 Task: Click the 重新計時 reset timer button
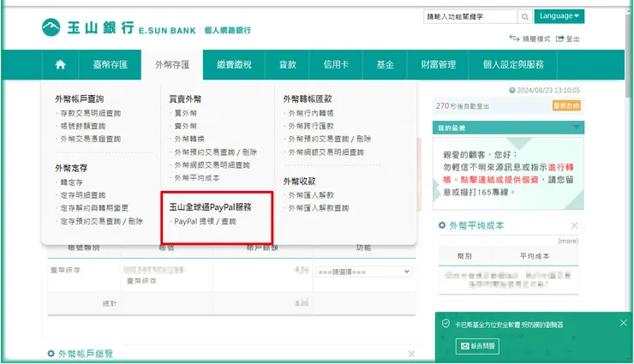pos(566,106)
